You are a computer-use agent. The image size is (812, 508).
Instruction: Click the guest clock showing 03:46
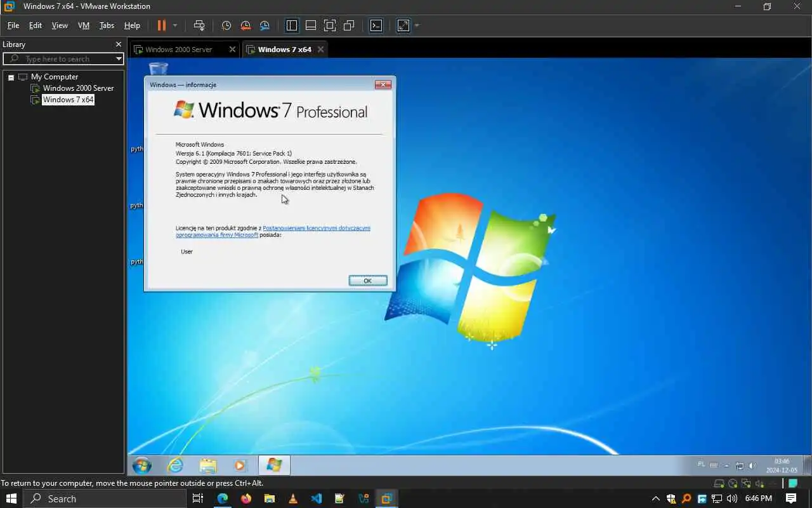point(782,465)
